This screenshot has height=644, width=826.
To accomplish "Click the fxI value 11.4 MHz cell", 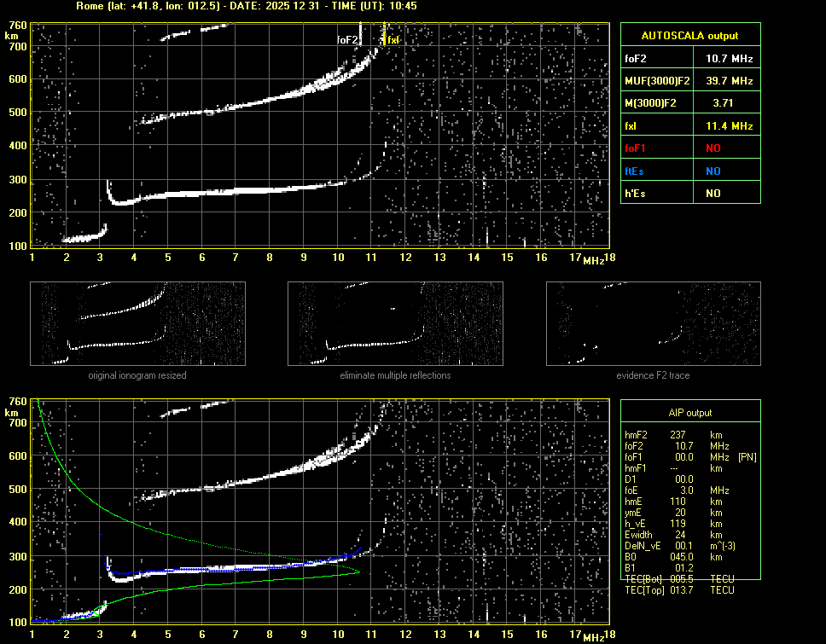I will click(729, 125).
